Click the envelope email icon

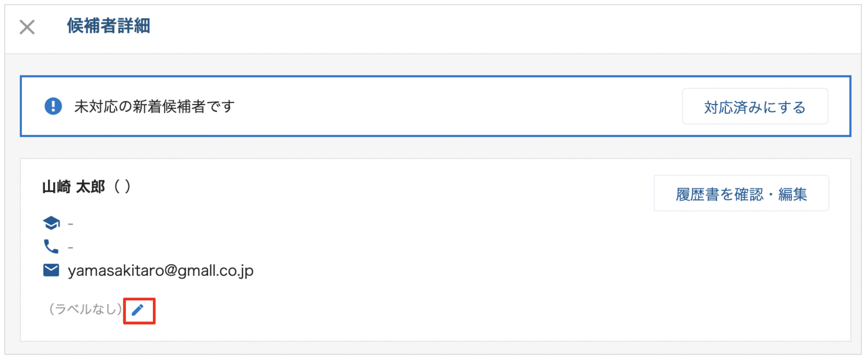[51, 270]
